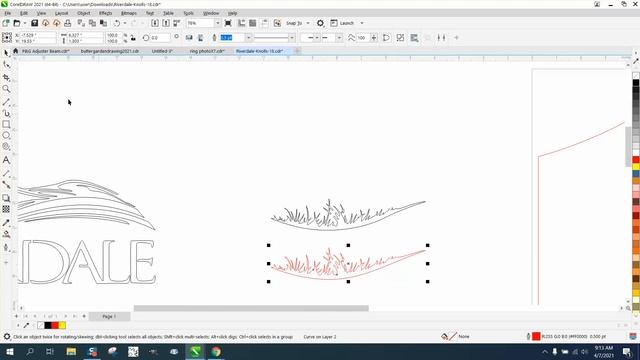Select the Rectangle tool
Screen dimensions: 640x360
click(x=6, y=124)
